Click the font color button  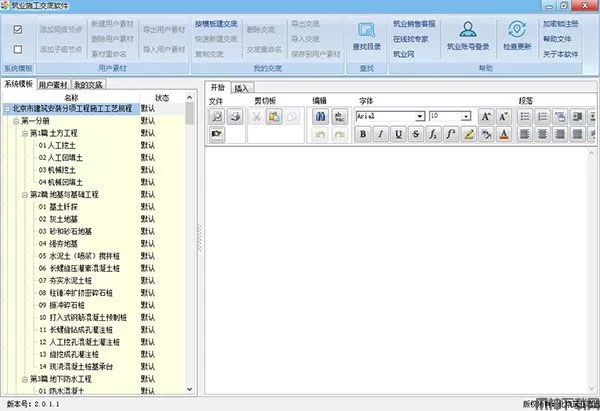coord(503,134)
